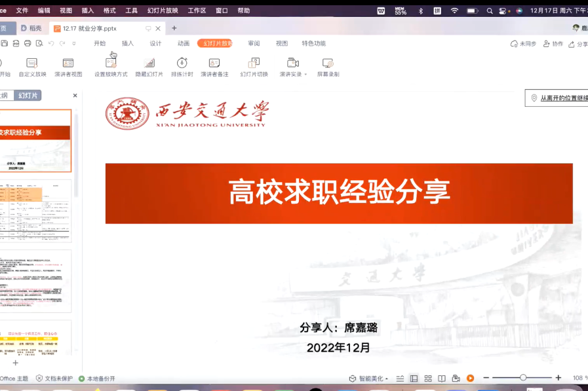Expand the 演讲实录 dropdown
The image size is (588, 391).
point(305,75)
